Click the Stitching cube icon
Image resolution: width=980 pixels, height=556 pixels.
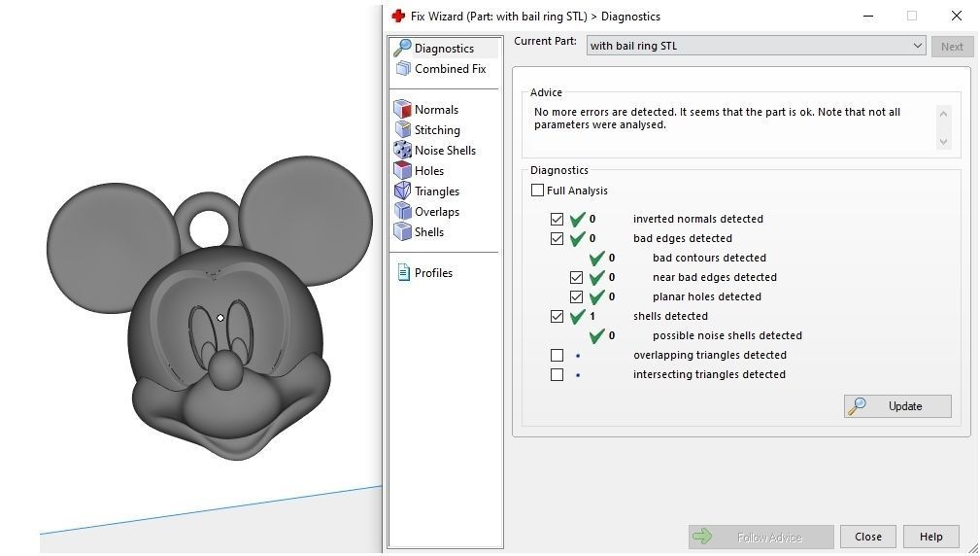pos(402,129)
